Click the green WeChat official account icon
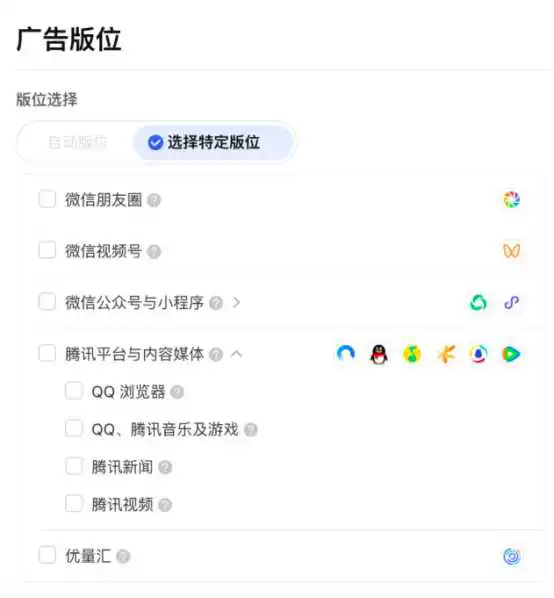 point(479,302)
